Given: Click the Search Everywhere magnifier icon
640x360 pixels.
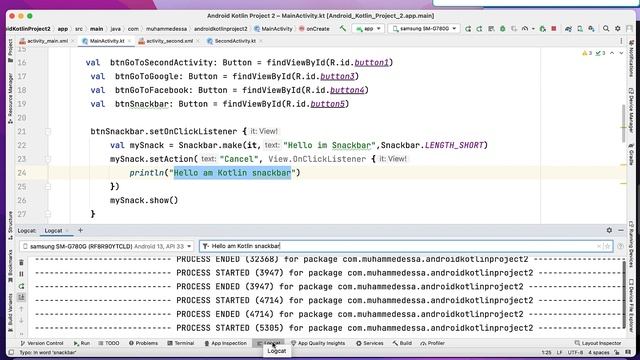Looking at the screenshot, I should (606, 29).
